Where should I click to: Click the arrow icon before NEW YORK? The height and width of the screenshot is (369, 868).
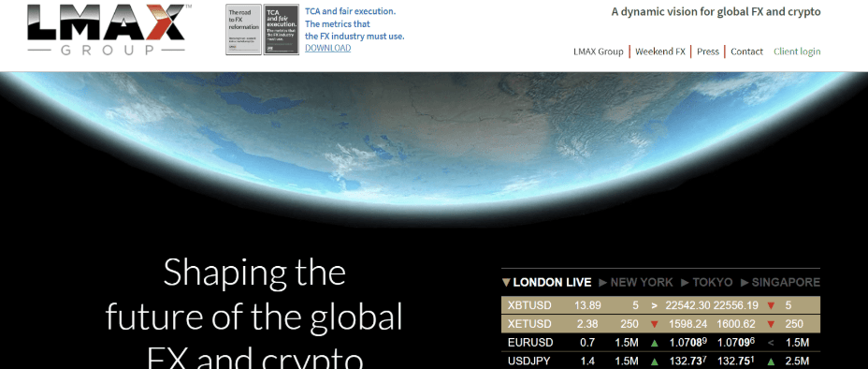pos(603,283)
